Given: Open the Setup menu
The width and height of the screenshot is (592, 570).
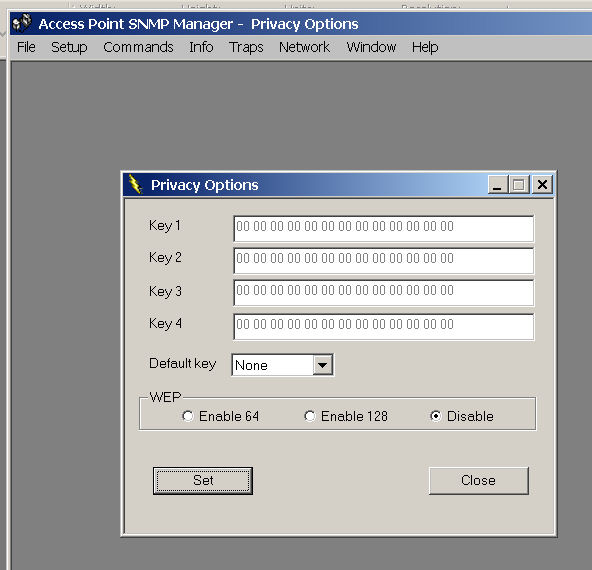Looking at the screenshot, I should point(69,47).
